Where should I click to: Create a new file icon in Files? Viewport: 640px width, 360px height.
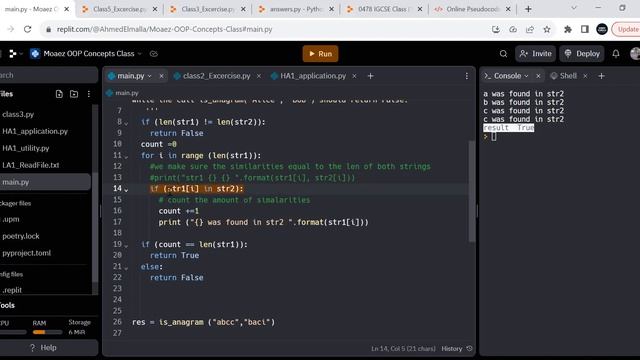(x=59, y=94)
